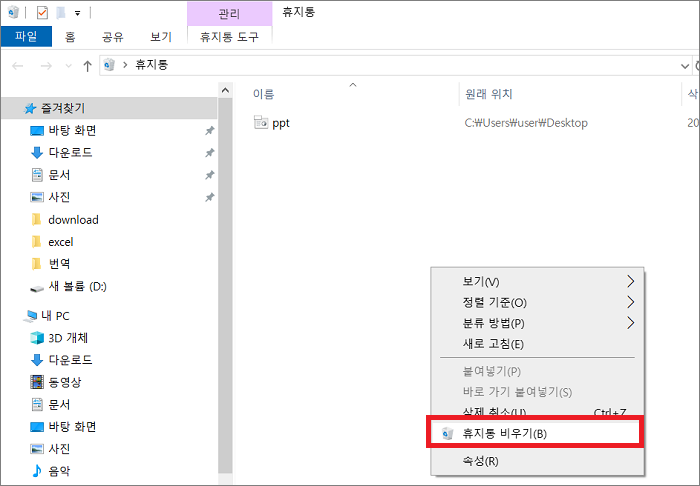Click the 3D 개체 cube icon
Viewport: 700px width, 486px height.
tap(37, 338)
